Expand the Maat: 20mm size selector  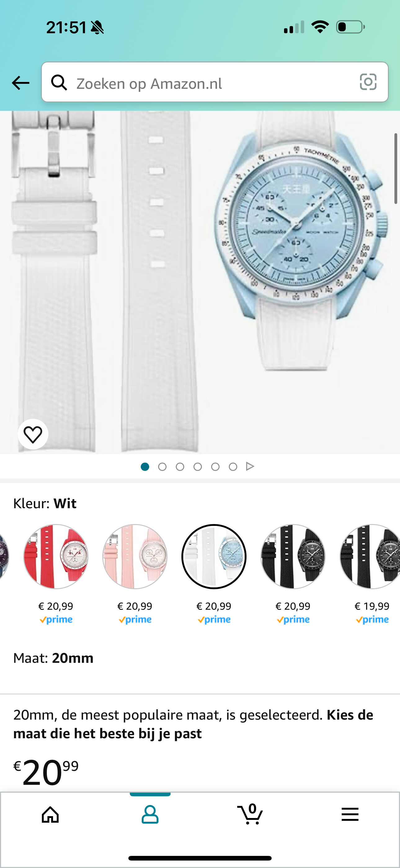pos(53,658)
